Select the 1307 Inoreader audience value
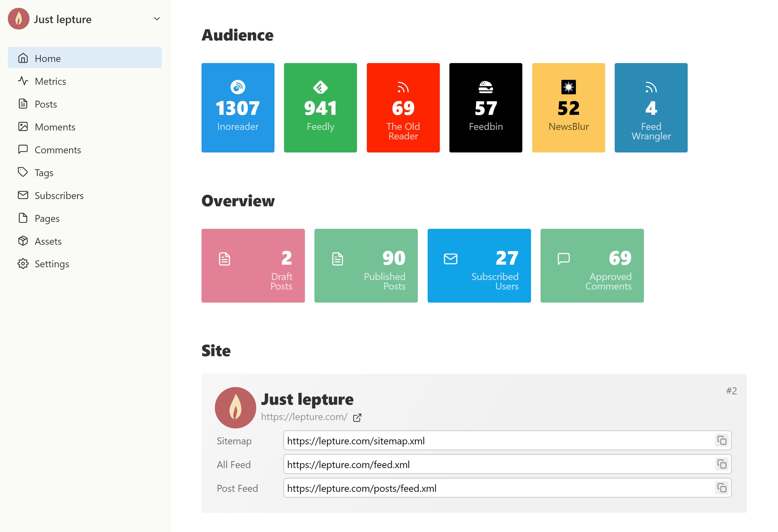Image resolution: width=778 pixels, height=532 pixels. coord(238,108)
